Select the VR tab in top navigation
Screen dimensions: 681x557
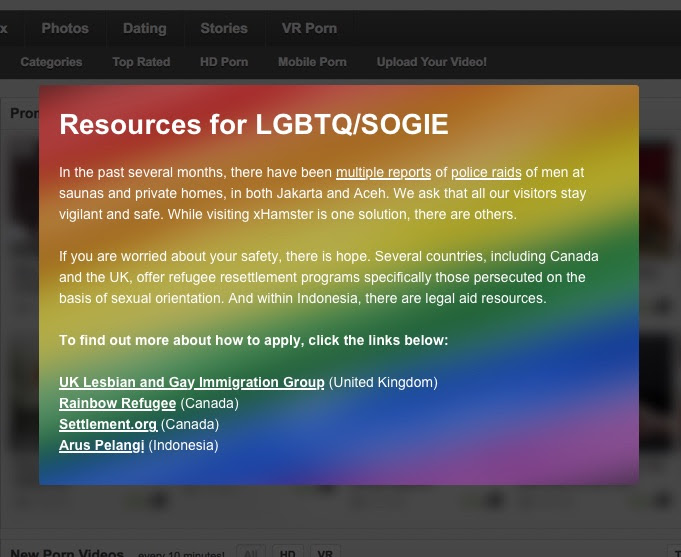(x=309, y=28)
